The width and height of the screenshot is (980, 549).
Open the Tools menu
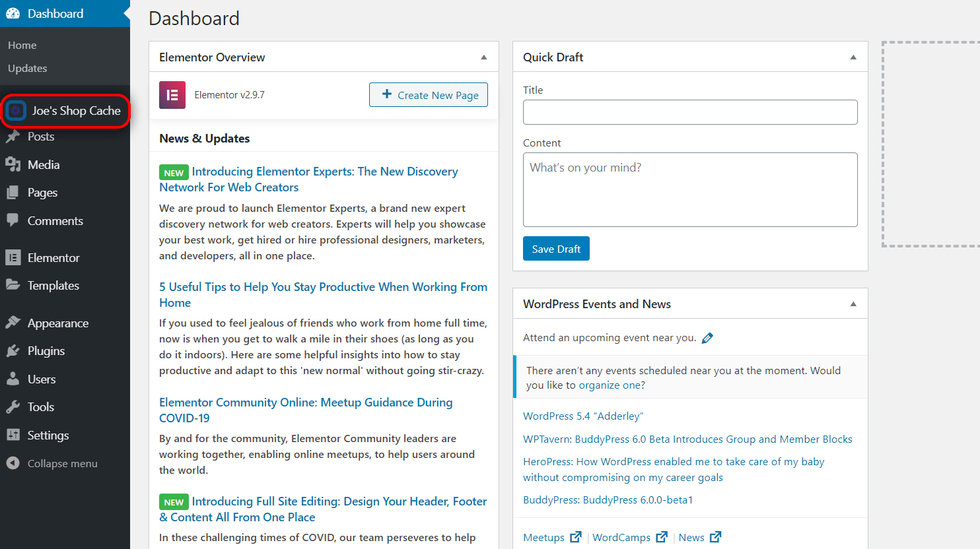41,406
